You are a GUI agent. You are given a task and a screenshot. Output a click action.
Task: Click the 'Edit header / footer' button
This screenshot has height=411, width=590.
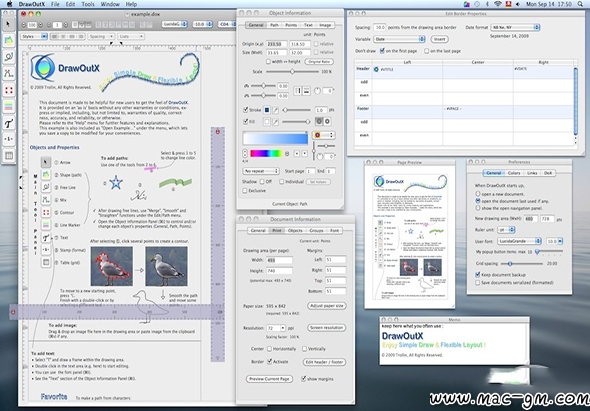click(x=324, y=362)
